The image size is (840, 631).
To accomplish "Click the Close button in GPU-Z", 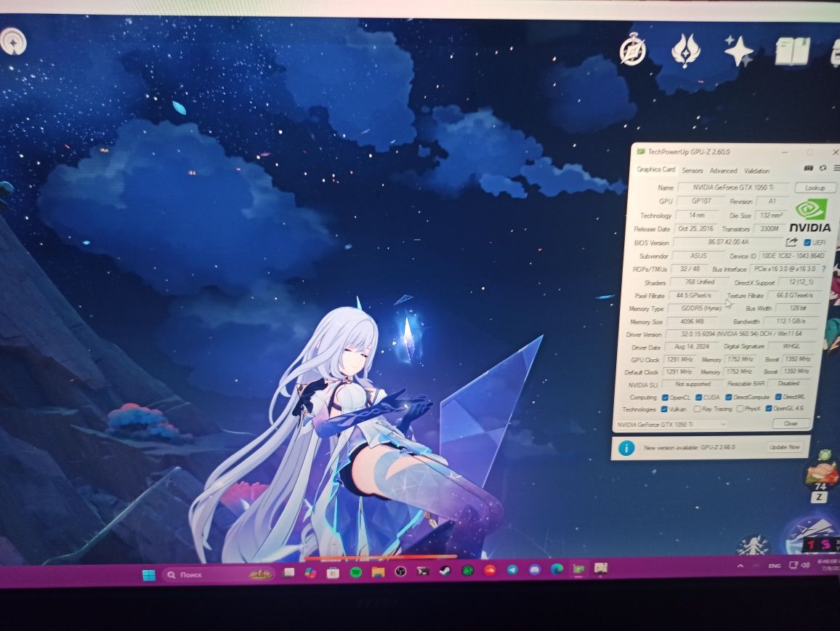I will [791, 424].
